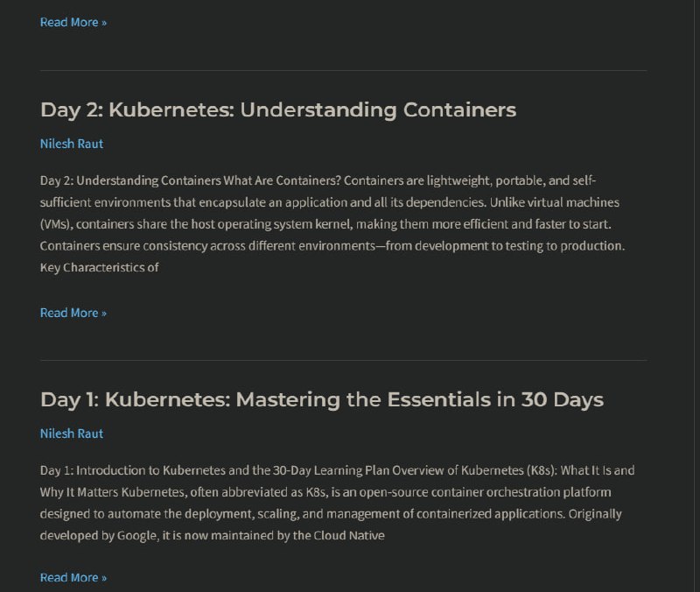Click the line starting '(VMs), containers share'
This screenshot has width=700, height=592.
click(x=325, y=224)
